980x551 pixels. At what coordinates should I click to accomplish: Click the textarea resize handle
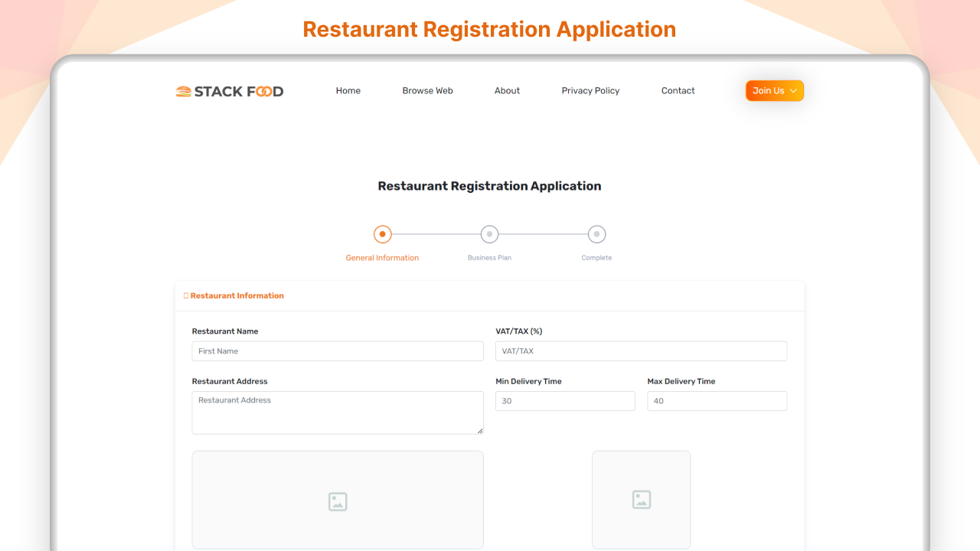coord(481,431)
